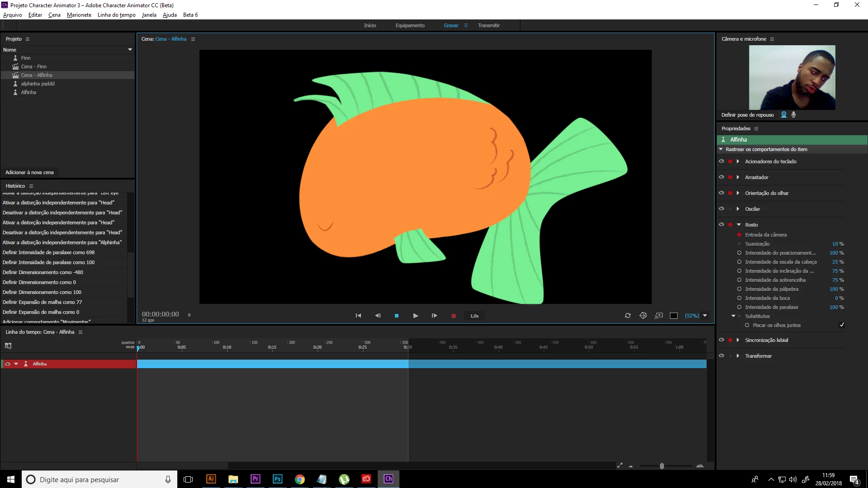Viewport: 868px width, 488px height.
Task: Adjust the timeline zoom slider handle
Action: (662, 466)
